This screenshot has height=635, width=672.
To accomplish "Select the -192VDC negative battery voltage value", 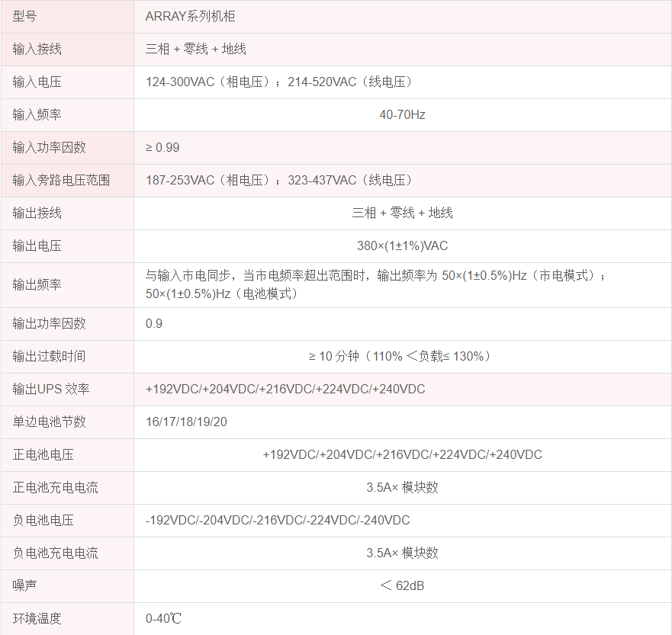I will point(278,520).
